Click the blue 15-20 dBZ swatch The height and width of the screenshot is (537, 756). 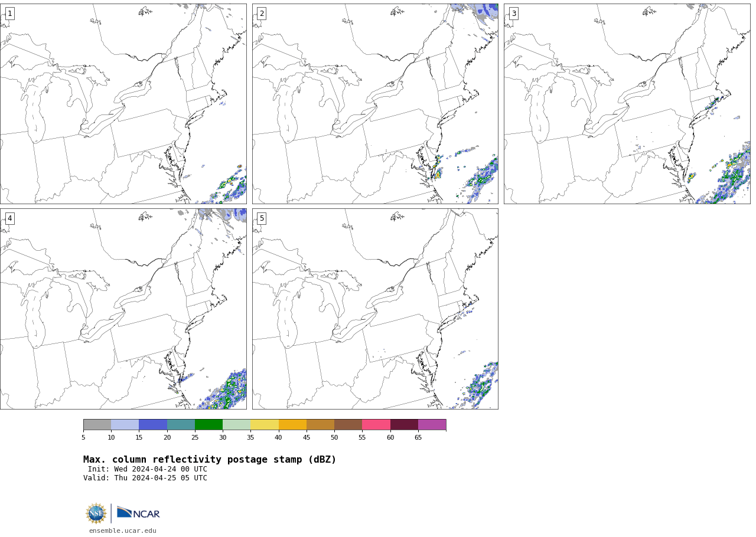153,425
